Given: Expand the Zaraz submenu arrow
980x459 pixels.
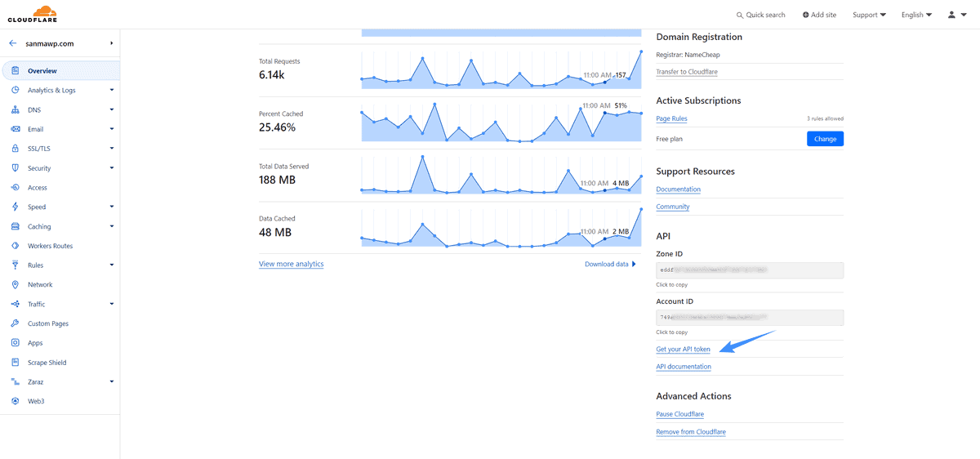Looking at the screenshot, I should [111, 382].
